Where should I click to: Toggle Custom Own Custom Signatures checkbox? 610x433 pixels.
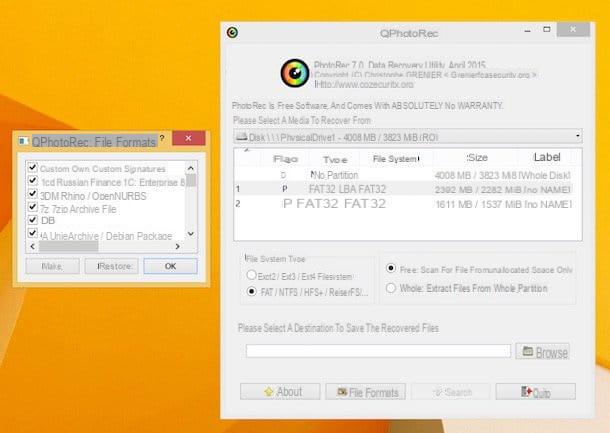pyautogui.click(x=33, y=168)
